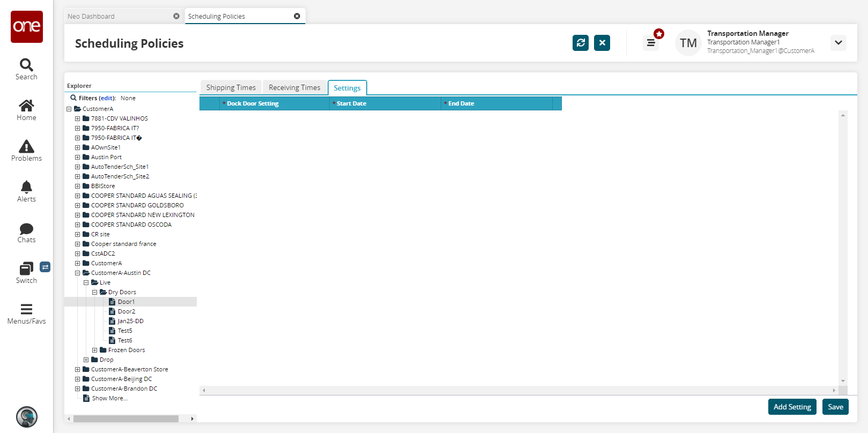868x433 pixels.
Task: Open the Chats speech bubble icon
Action: (x=26, y=229)
